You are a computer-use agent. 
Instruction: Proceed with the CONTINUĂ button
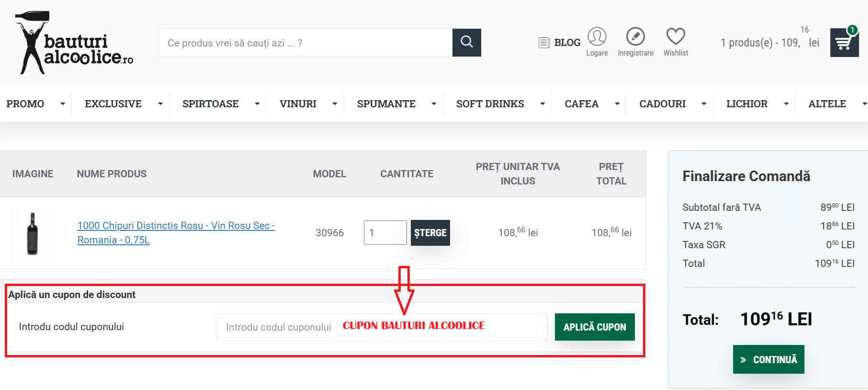pos(768,359)
